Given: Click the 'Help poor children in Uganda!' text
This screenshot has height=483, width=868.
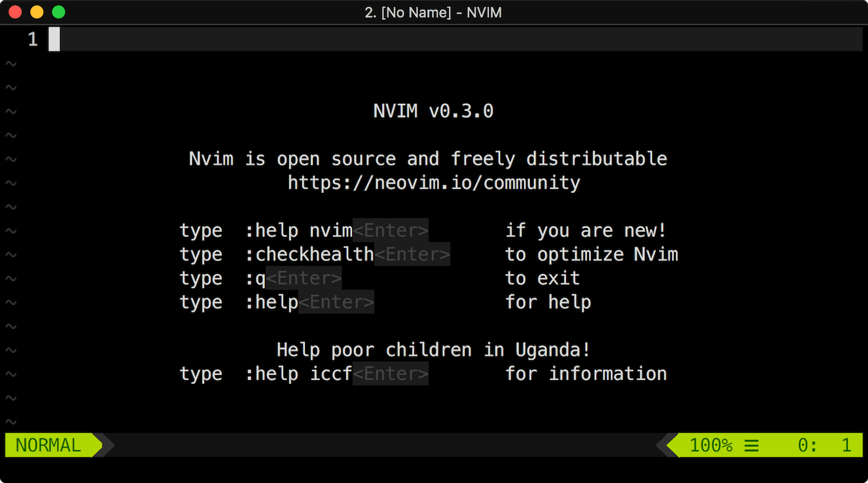Looking at the screenshot, I should 433,349.
